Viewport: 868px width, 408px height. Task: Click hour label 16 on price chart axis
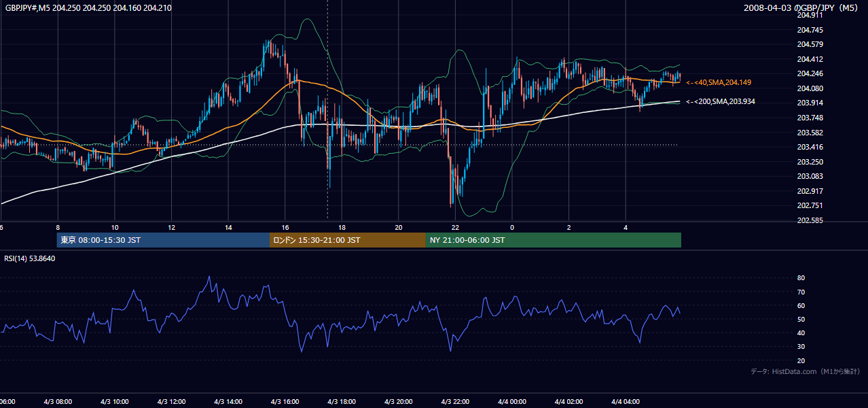[x=285, y=228]
